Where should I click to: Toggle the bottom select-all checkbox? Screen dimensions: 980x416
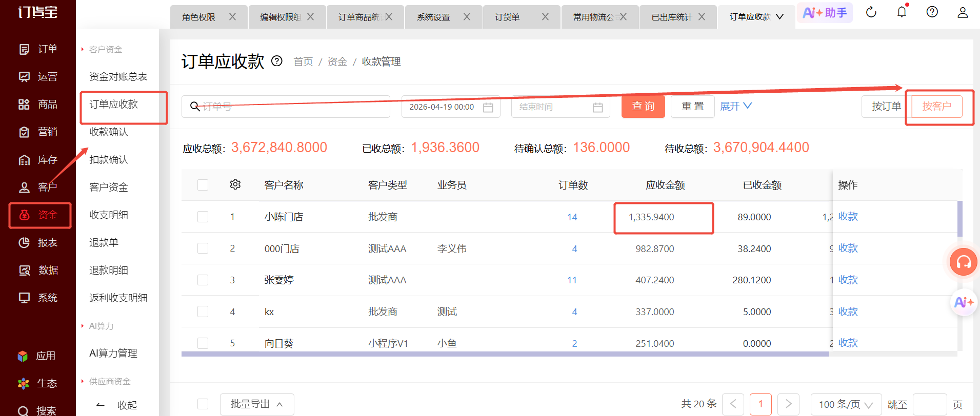pos(203,404)
